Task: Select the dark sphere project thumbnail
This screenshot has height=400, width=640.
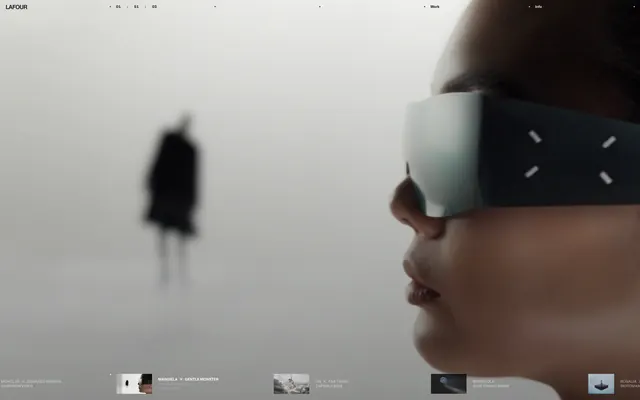Action: 449,384
